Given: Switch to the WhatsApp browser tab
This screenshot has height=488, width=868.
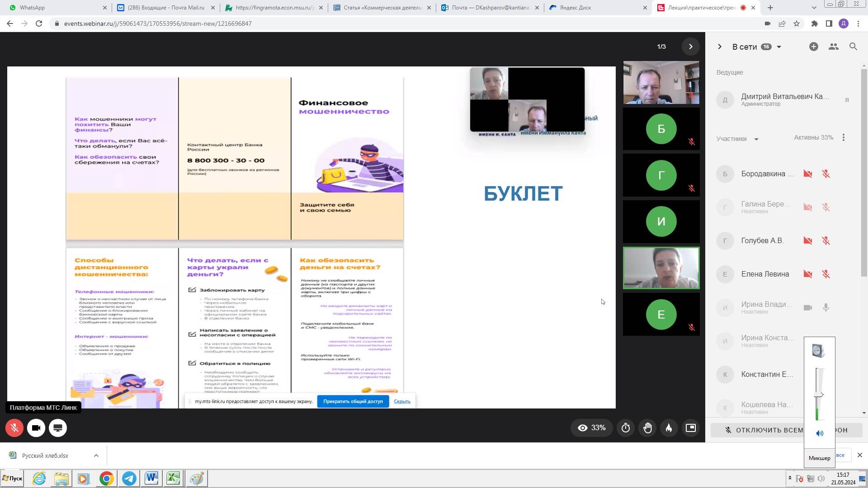Looking at the screenshot, I should click(55, 8).
